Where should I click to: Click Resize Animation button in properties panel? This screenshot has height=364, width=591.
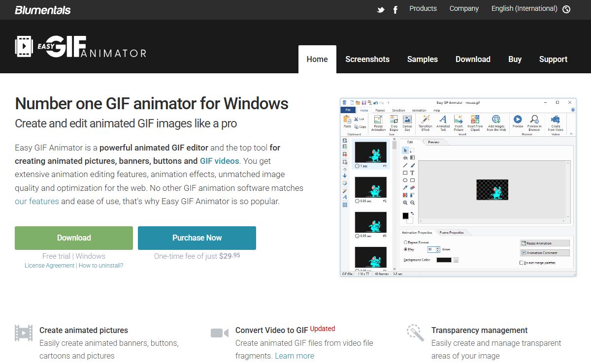pyautogui.click(x=545, y=243)
